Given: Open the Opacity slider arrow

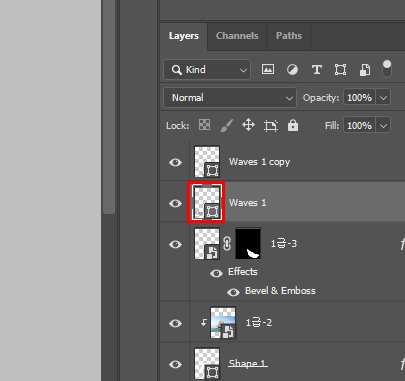Looking at the screenshot, I should (x=383, y=98).
